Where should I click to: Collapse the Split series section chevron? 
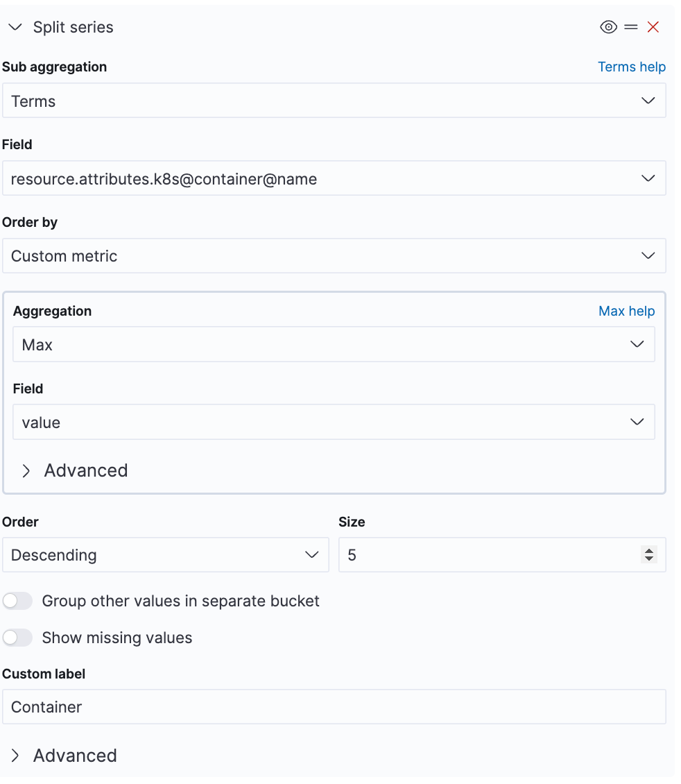click(x=15, y=27)
